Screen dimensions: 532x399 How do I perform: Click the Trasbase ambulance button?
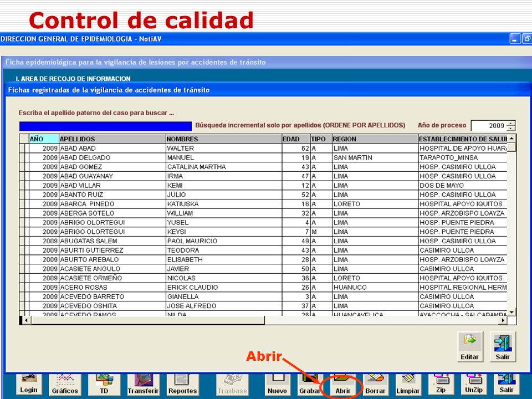point(232,385)
